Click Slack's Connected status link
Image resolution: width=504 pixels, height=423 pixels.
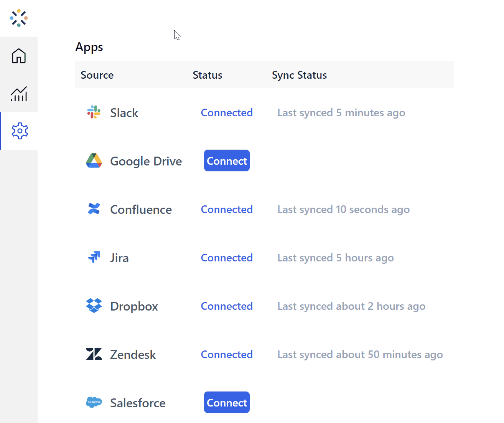pyautogui.click(x=227, y=112)
